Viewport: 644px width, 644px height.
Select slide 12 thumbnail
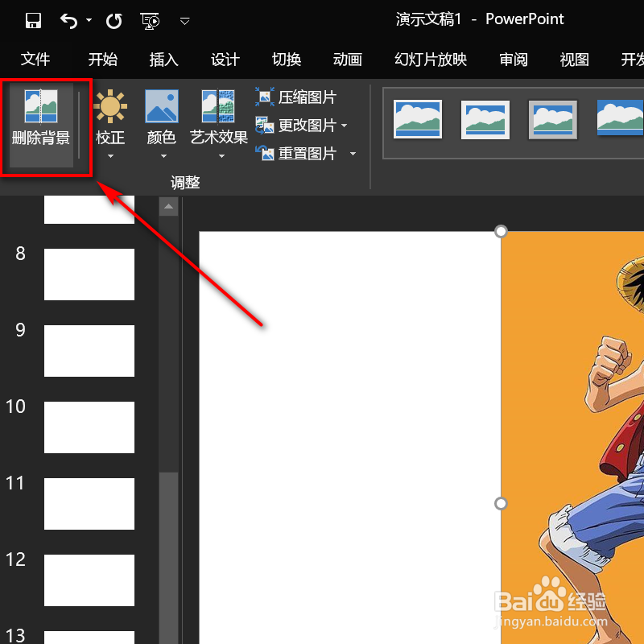(x=89, y=580)
